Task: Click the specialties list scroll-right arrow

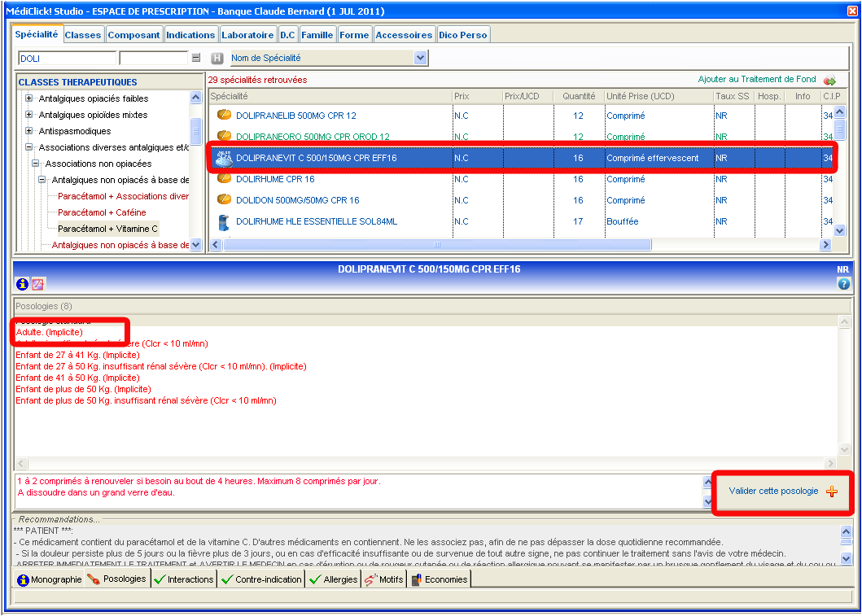Action: pyautogui.click(x=825, y=245)
